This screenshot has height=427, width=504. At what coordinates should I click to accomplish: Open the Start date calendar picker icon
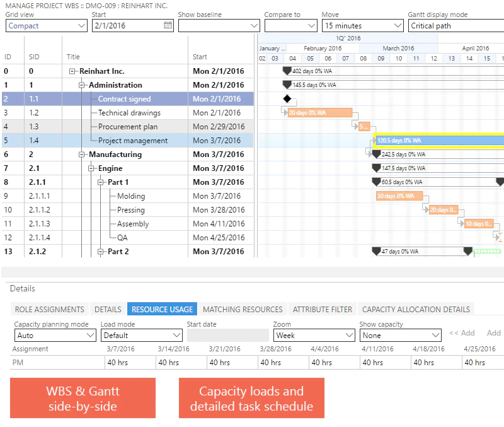[x=168, y=25]
